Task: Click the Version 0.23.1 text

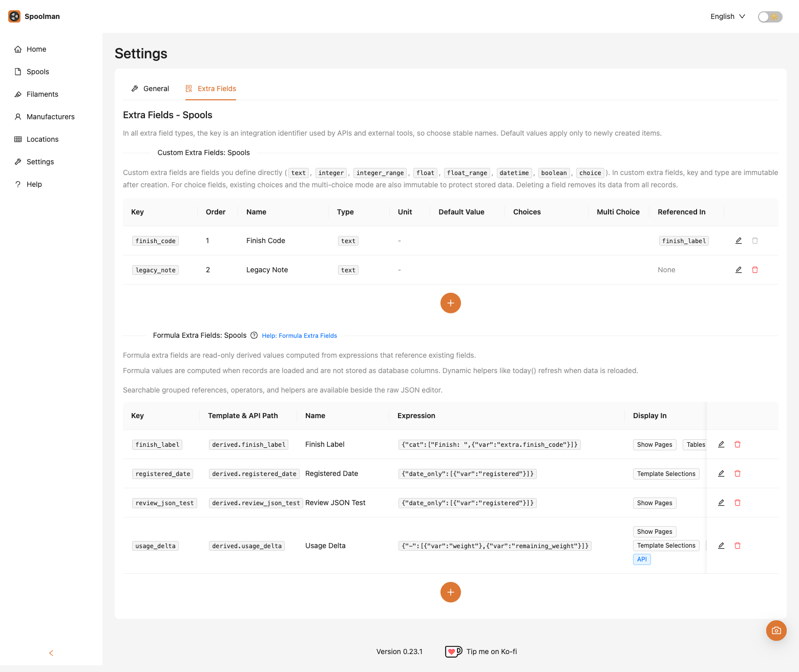Action: [x=399, y=652]
